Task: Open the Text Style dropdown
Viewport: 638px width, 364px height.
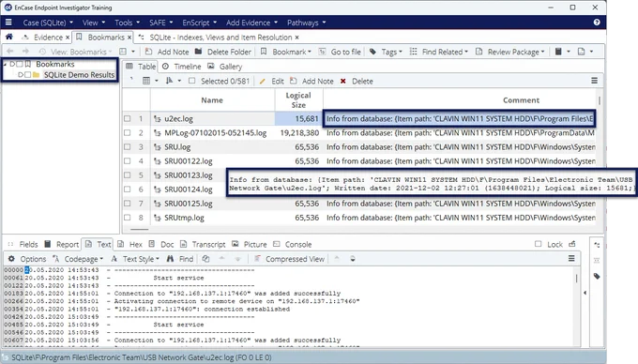Action: pyautogui.click(x=135, y=259)
